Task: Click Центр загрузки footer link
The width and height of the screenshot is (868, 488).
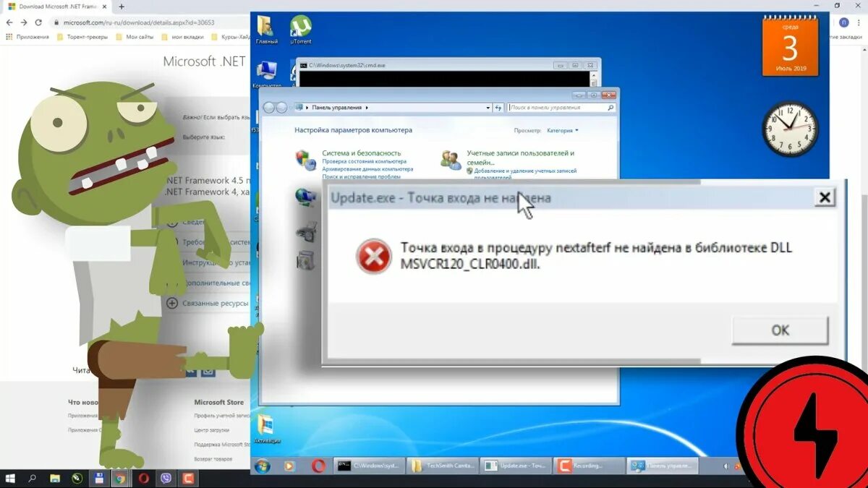Action: tap(211, 430)
